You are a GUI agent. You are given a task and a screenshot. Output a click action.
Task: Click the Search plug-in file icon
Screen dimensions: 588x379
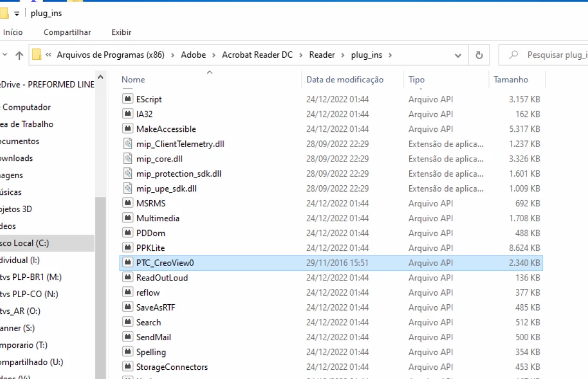(128, 322)
